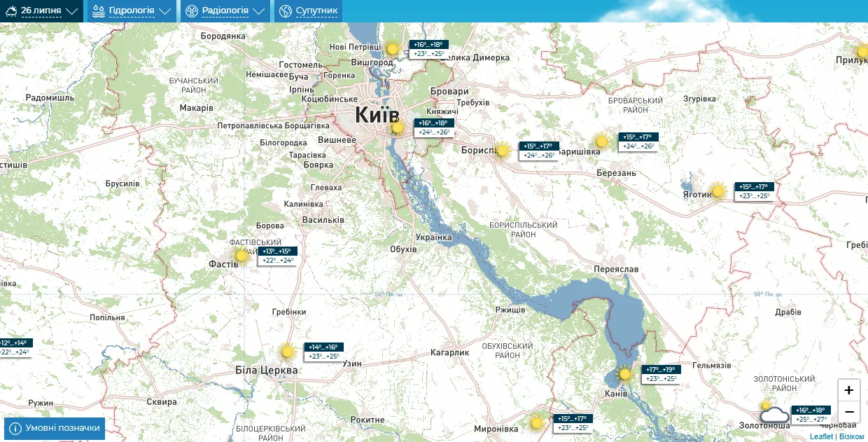The image size is (868, 442).
Task: Open the Візіком attribution link
Action: [x=852, y=436]
